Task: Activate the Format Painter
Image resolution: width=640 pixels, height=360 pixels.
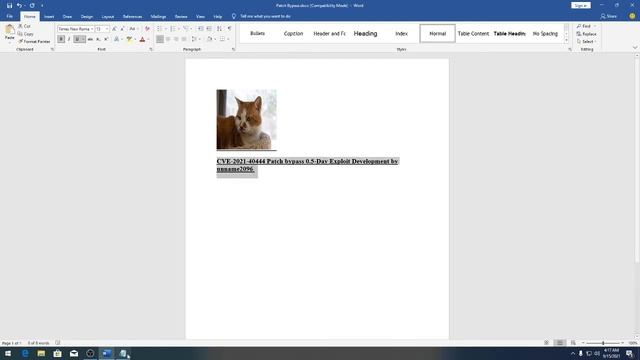Action: point(34,42)
